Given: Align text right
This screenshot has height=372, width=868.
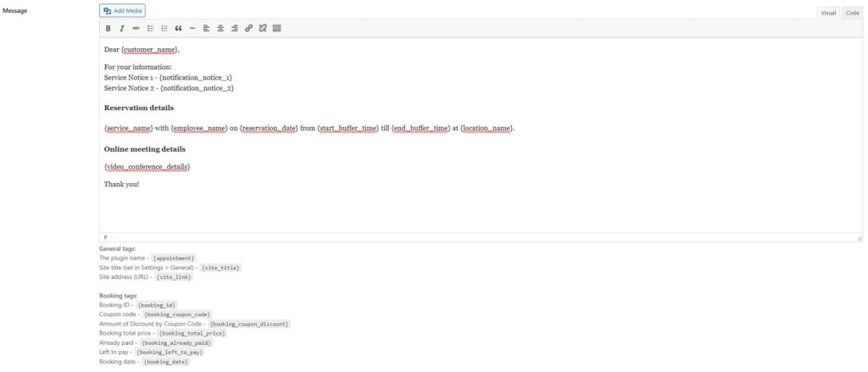Looking at the screenshot, I should (234, 28).
